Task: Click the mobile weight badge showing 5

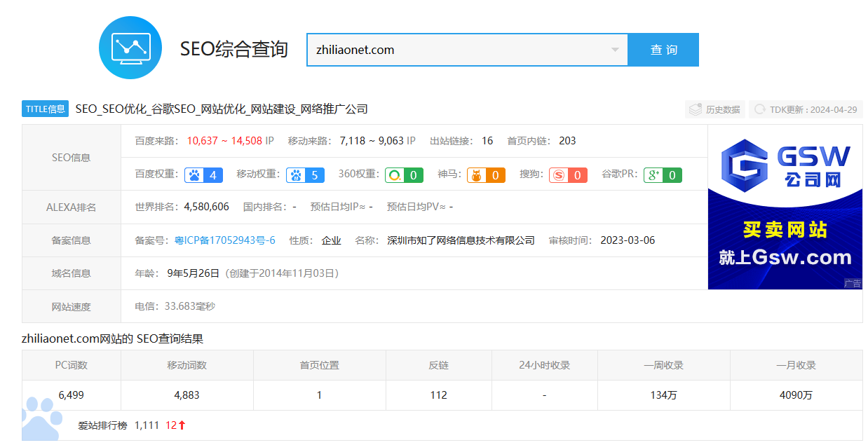Action: (305, 174)
